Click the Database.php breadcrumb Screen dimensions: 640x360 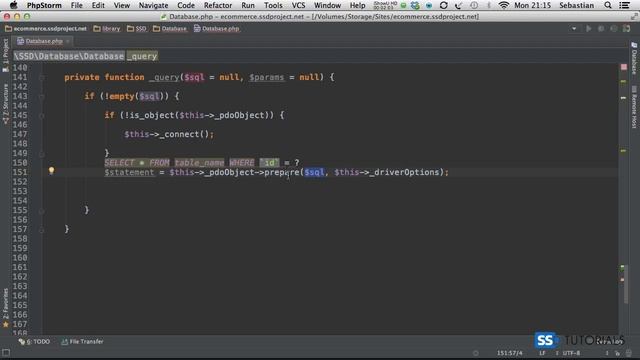point(217,29)
